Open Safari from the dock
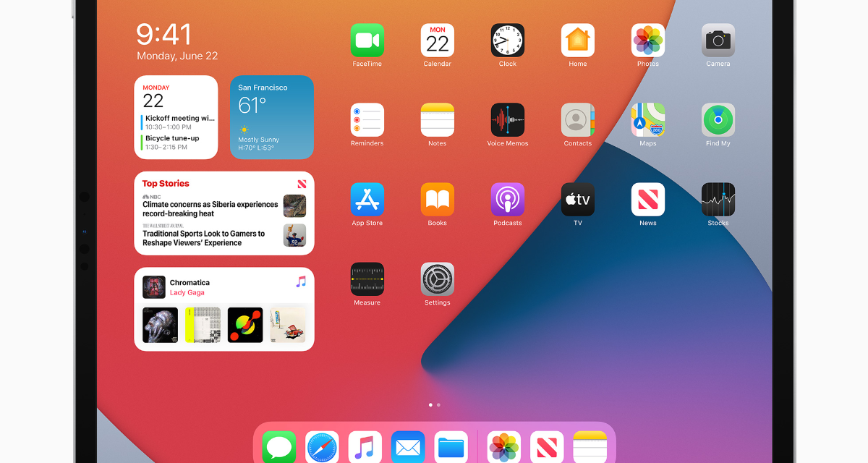The image size is (868, 463). point(322,447)
